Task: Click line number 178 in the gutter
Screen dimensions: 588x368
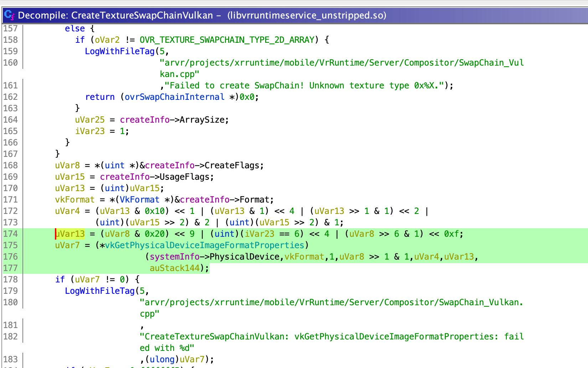Action: (10, 280)
